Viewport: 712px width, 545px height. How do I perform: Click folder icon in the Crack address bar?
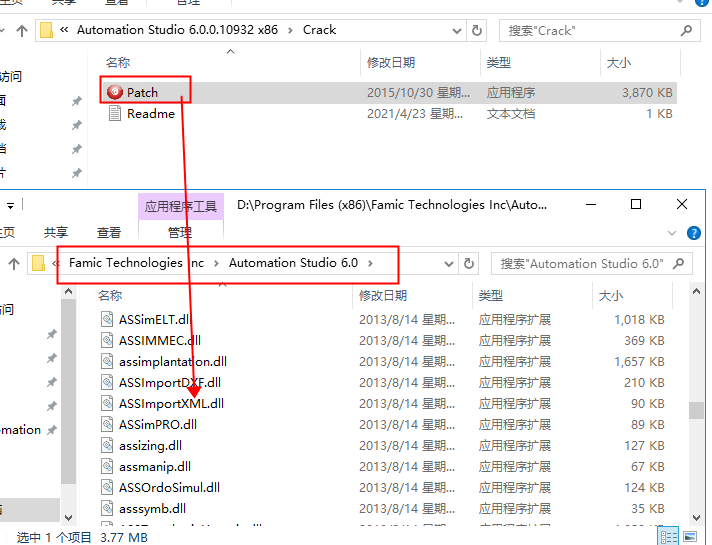[46, 30]
